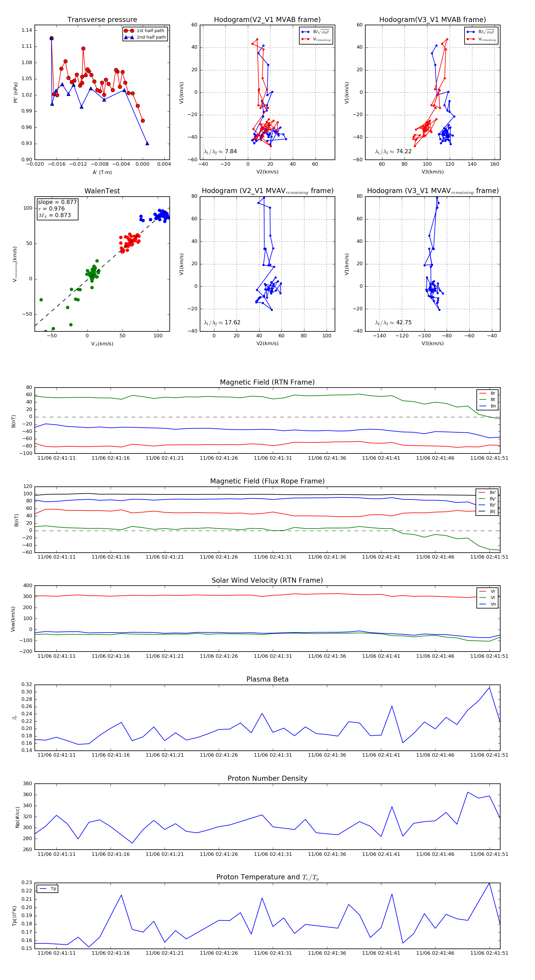
Task: Select the B/√μ0ρ legend entry in the V2_V1 MVAB hodogram
Action: 316,32
